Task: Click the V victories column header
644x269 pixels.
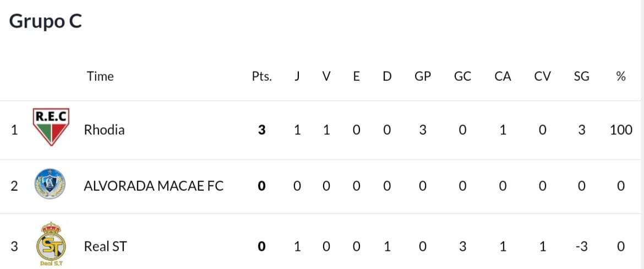Action: tap(326, 76)
